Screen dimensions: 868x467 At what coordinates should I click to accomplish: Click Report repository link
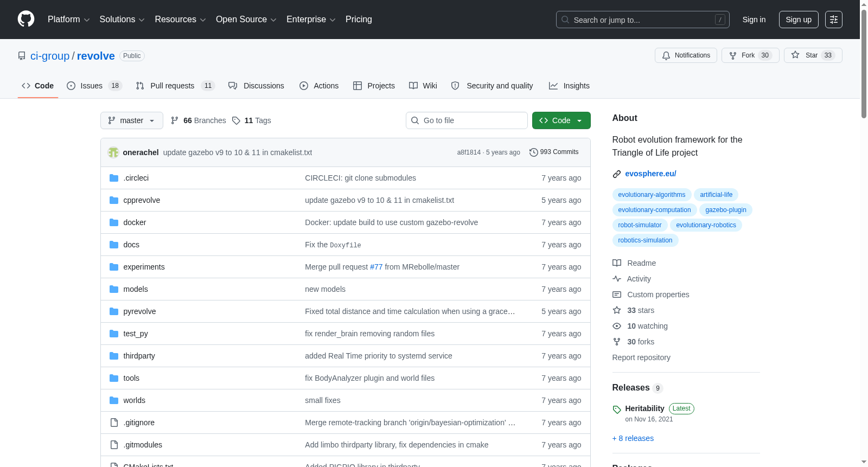click(641, 357)
